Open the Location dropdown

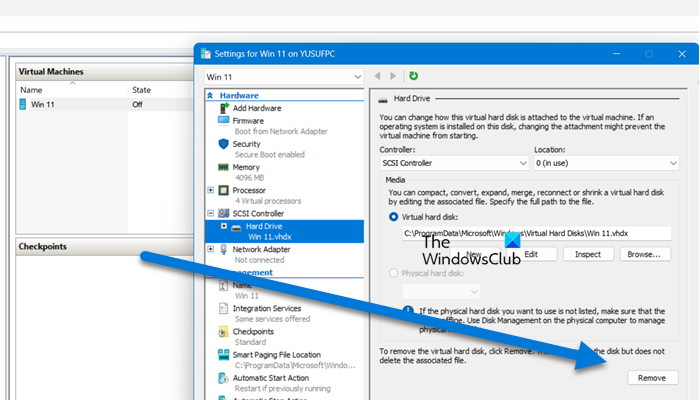tap(606, 163)
